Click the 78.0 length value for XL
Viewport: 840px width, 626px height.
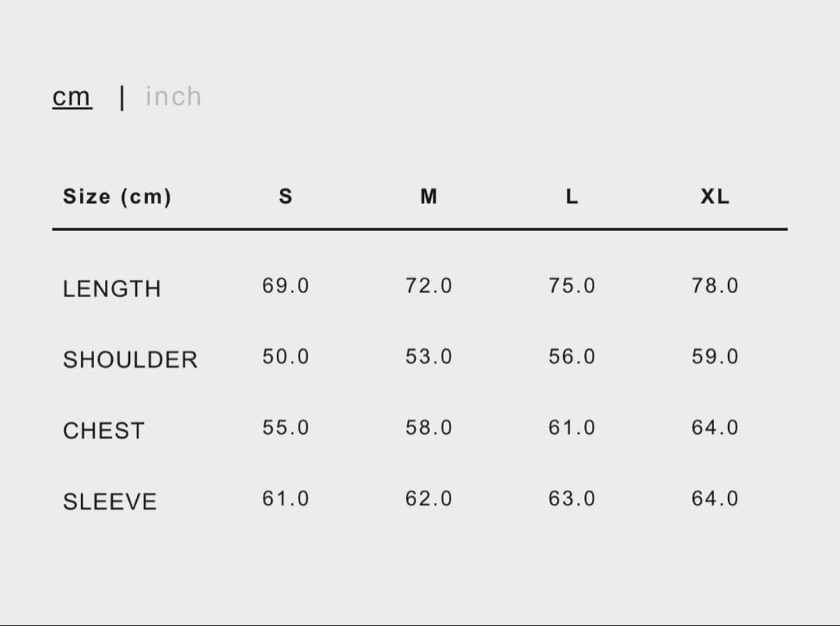pos(715,286)
